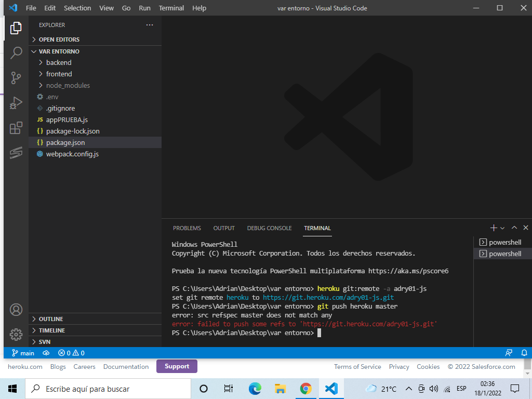Open the Source Control view icon
The width and height of the screenshot is (532, 399).
click(16, 78)
